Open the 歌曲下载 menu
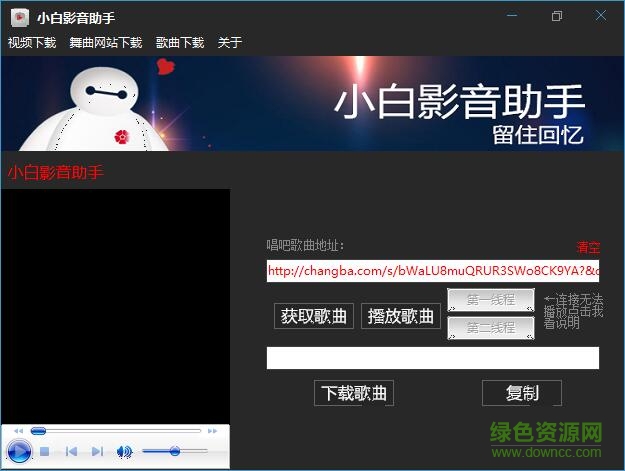Image resolution: width=625 pixels, height=471 pixels. (x=180, y=43)
